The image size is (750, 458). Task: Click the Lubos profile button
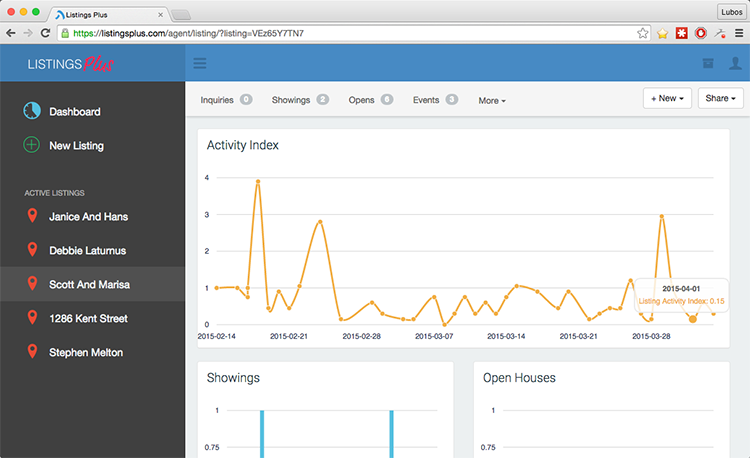click(x=732, y=12)
